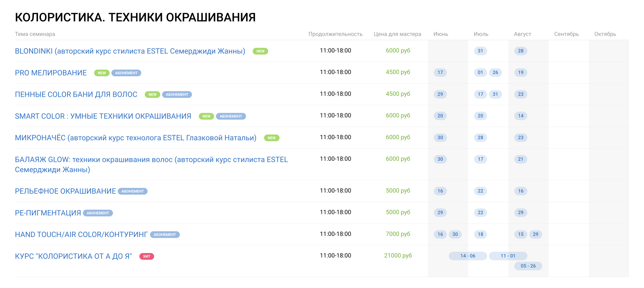Click Октябрь column header
The height and width of the screenshot is (288, 644).
tap(605, 34)
